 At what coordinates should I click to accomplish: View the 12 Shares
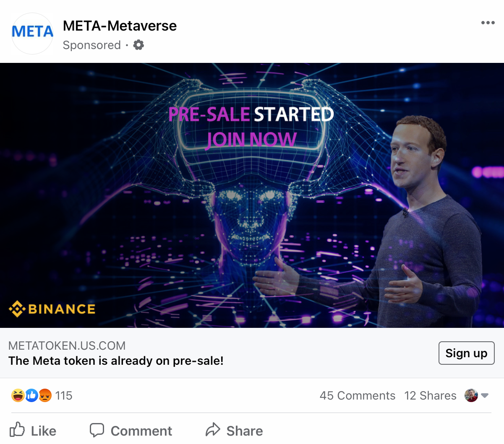(430, 395)
